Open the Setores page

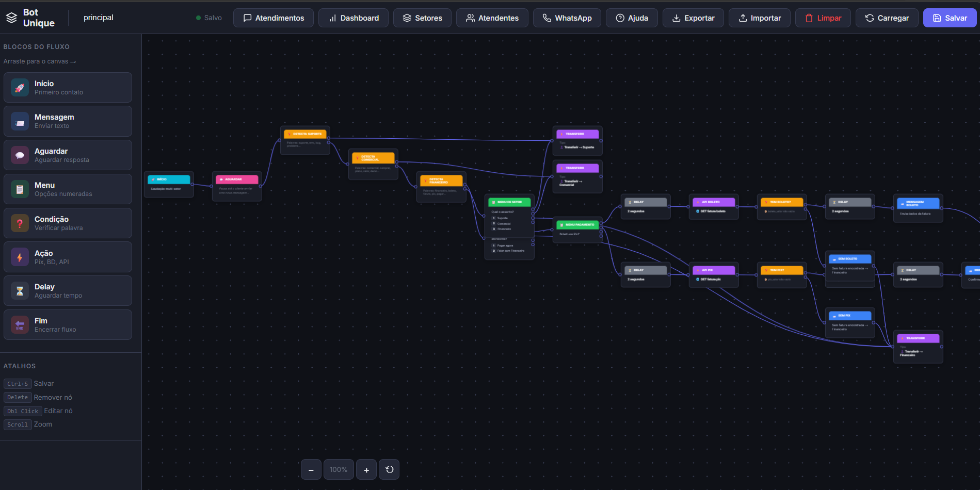(422, 18)
